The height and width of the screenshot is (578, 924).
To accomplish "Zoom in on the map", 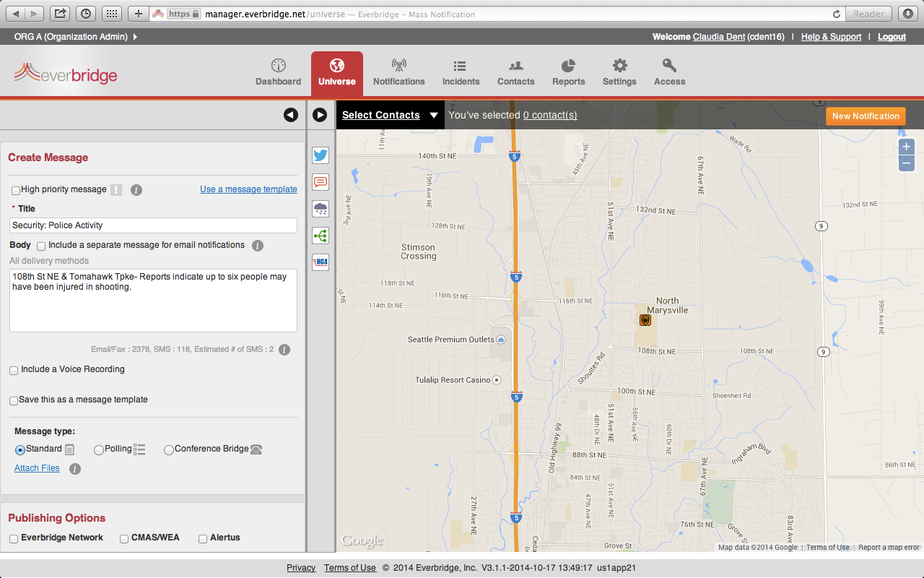I will coord(907,147).
